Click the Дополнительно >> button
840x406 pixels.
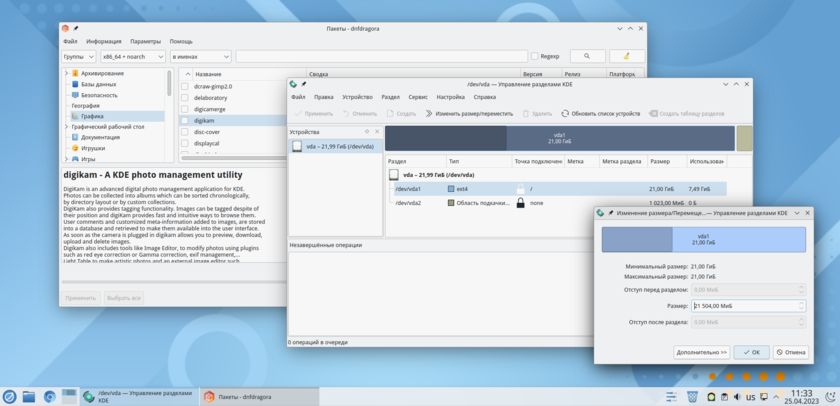click(701, 352)
